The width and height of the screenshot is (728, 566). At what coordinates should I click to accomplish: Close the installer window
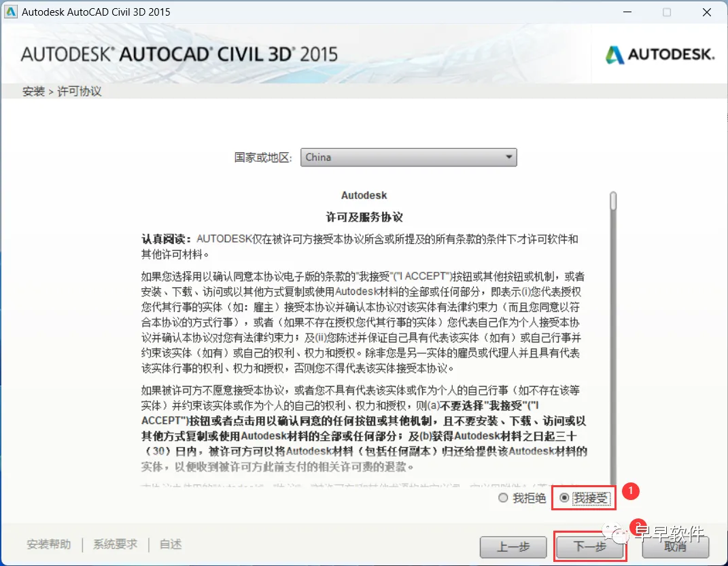click(x=707, y=12)
